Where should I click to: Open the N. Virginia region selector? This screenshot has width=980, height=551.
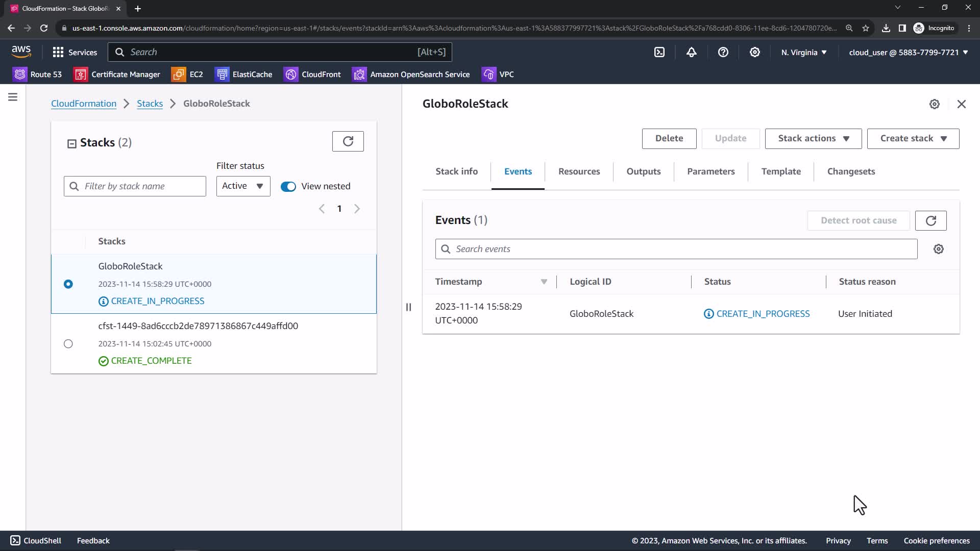coord(803,53)
